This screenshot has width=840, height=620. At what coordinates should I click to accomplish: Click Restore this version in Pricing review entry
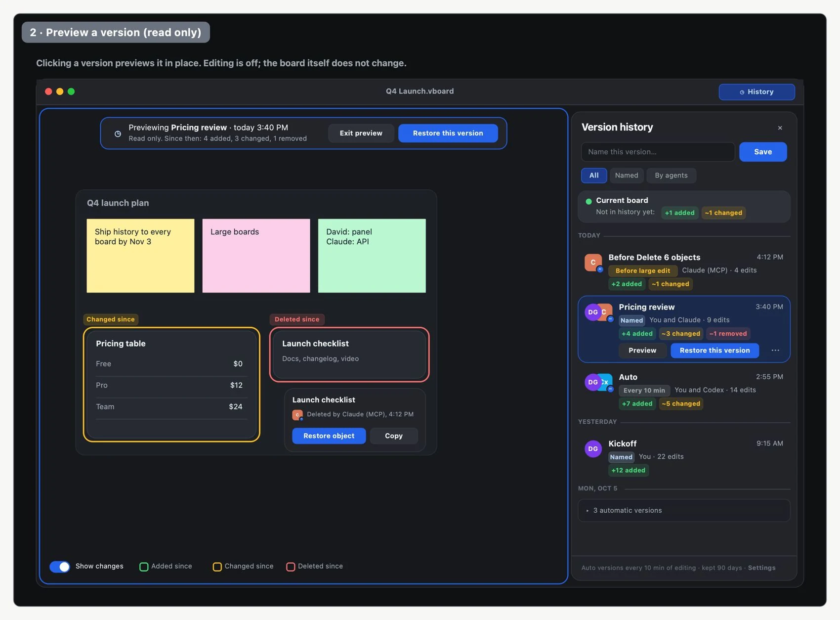(x=714, y=350)
